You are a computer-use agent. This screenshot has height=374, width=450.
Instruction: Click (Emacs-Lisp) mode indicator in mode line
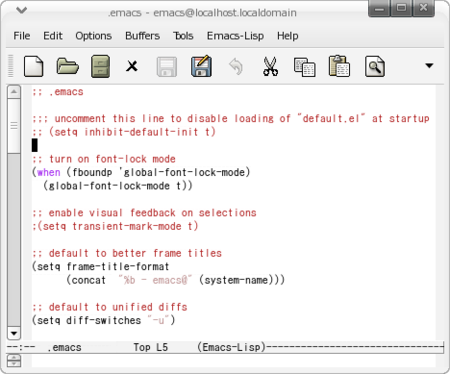(x=231, y=347)
